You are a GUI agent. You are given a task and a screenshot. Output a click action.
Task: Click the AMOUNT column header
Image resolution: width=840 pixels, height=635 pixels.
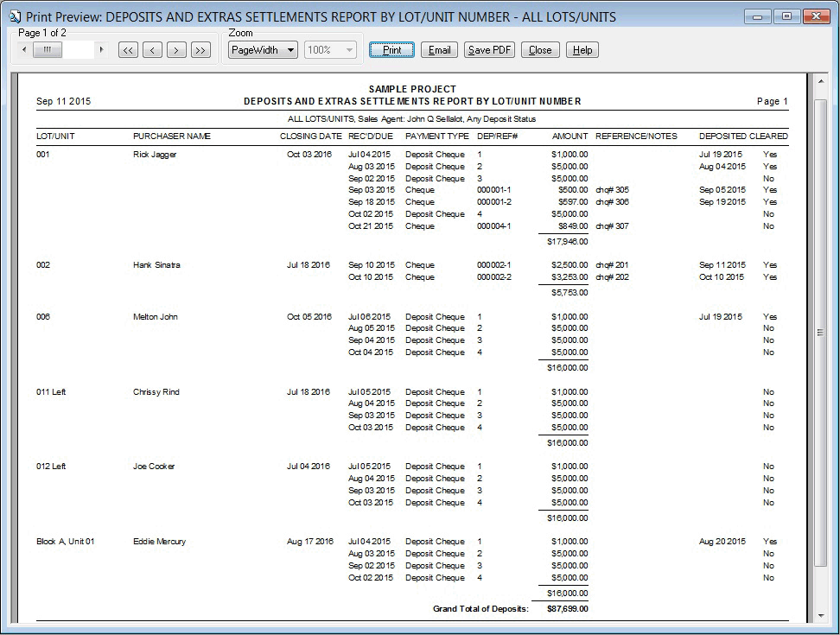[570, 137]
